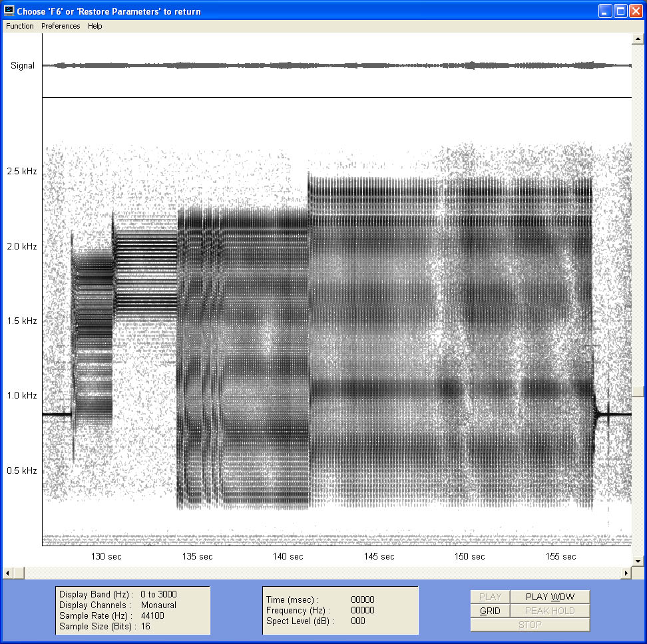Viewport: 647px width, 644px height.
Task: Click the horizontal scrollbar left arrow
Action: point(7,573)
